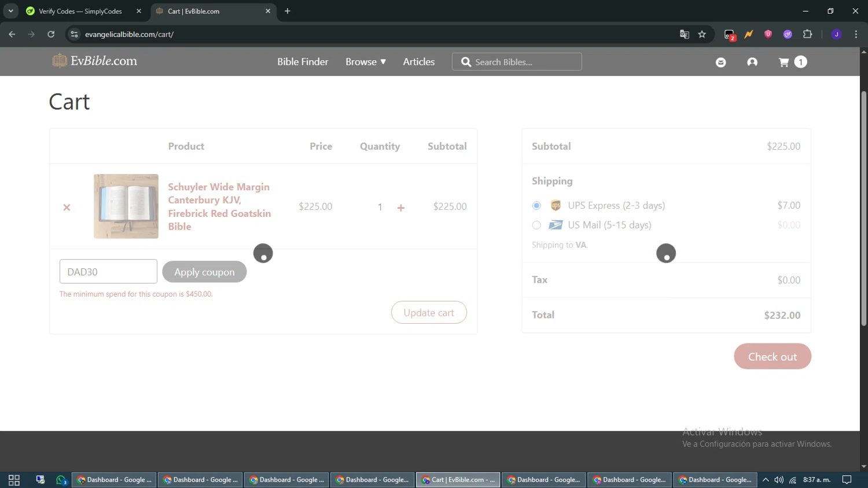This screenshot has width=868, height=488.
Task: Open the Bible Finder menu item
Action: [x=303, y=62]
